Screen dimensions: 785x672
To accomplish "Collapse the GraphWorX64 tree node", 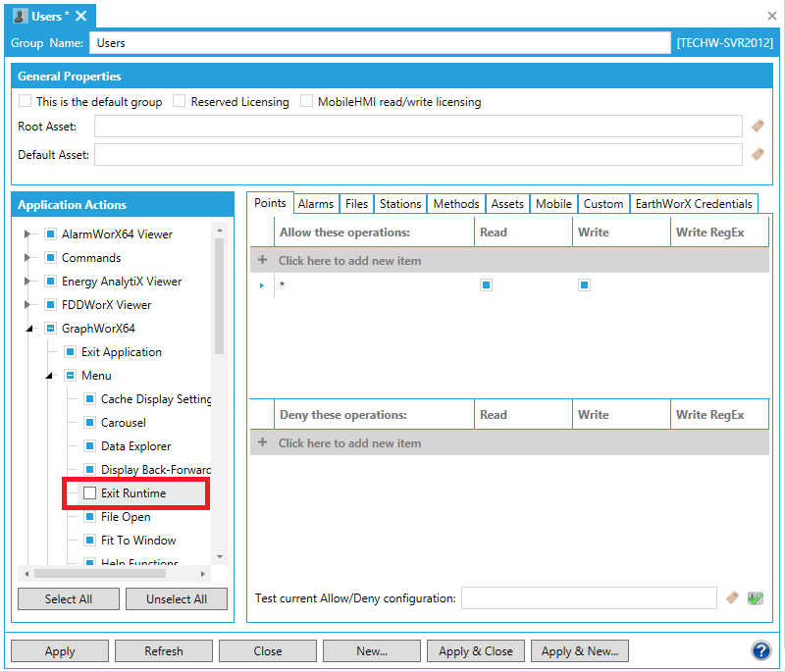I will (27, 329).
